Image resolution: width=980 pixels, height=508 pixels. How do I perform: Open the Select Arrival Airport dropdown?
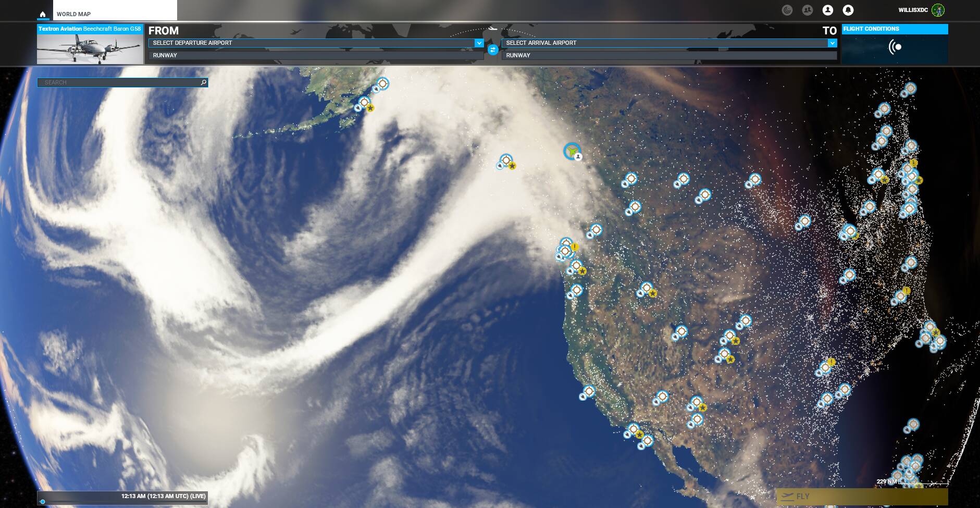(669, 43)
